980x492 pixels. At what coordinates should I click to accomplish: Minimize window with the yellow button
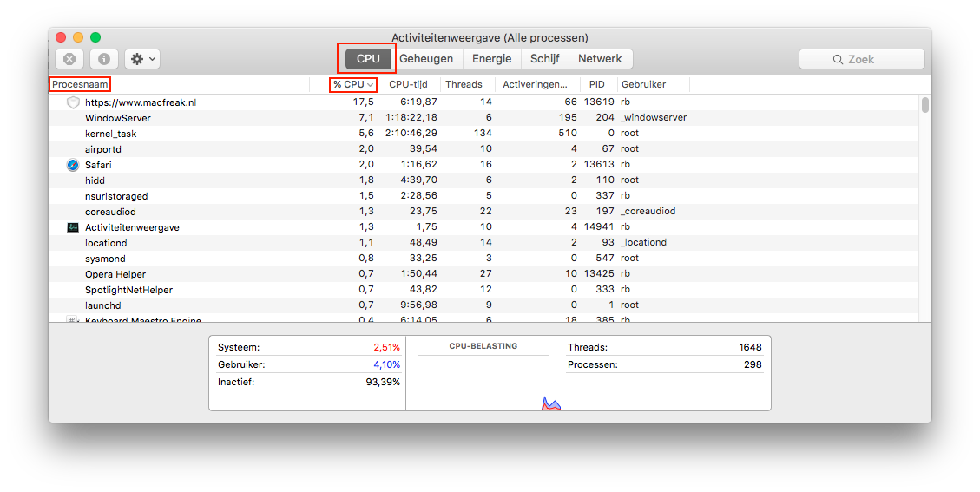[x=78, y=37]
